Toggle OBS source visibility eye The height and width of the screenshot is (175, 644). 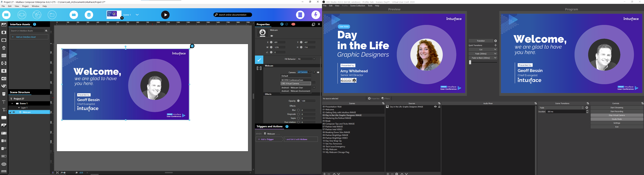click(x=435, y=107)
